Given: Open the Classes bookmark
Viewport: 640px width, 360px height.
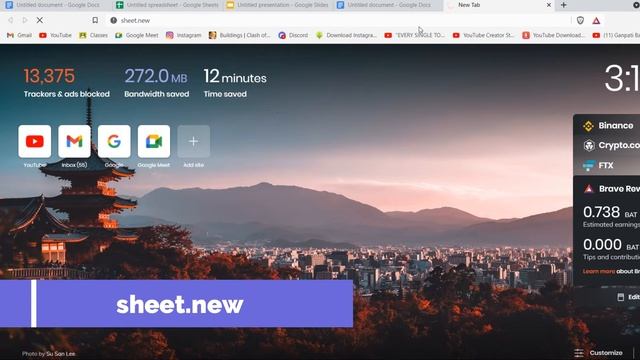Looking at the screenshot, I should pos(94,36).
